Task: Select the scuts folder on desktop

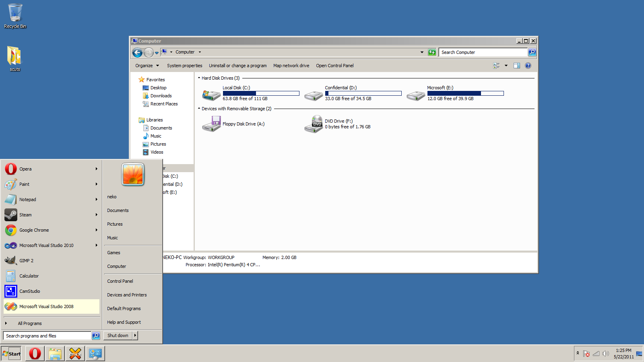Action: 14,58
